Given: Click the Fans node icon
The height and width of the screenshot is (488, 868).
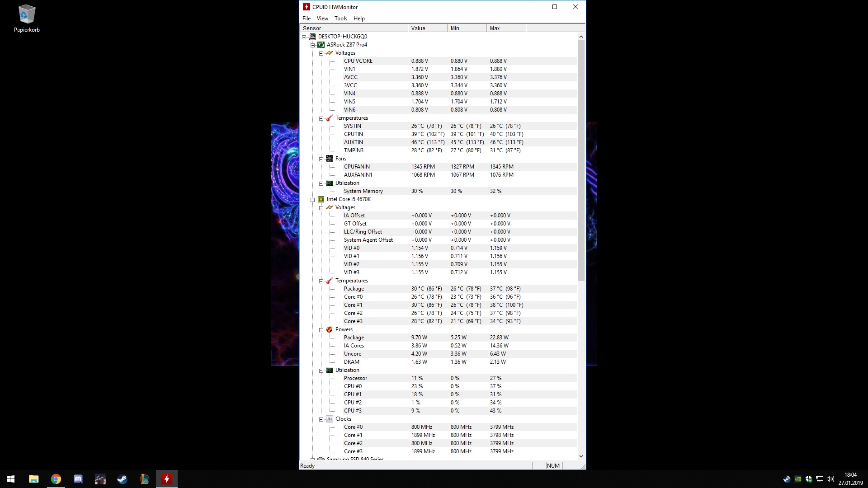Looking at the screenshot, I should [x=330, y=159].
